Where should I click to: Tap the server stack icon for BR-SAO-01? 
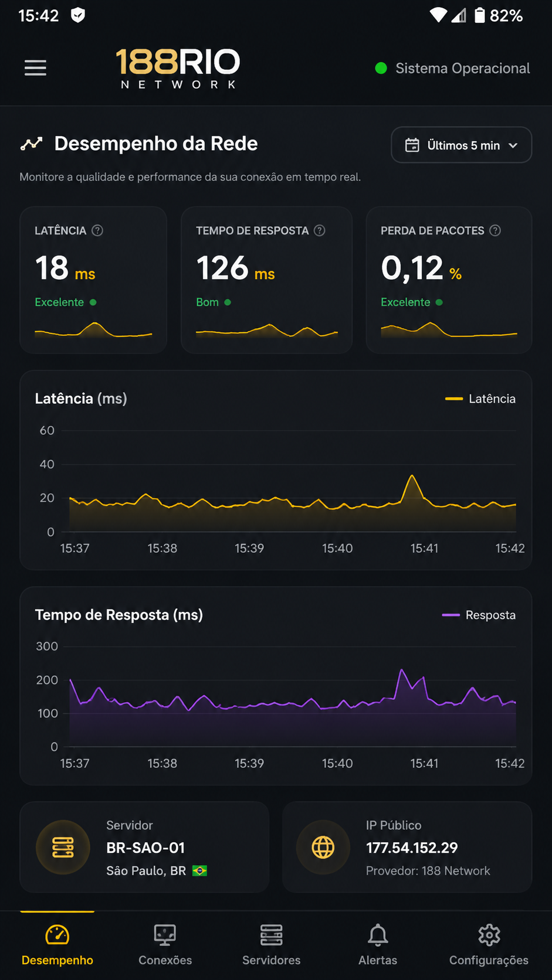(63, 848)
